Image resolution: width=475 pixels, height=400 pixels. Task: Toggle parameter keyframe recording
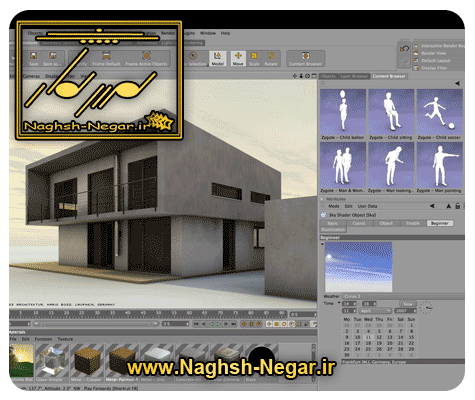tap(292, 324)
